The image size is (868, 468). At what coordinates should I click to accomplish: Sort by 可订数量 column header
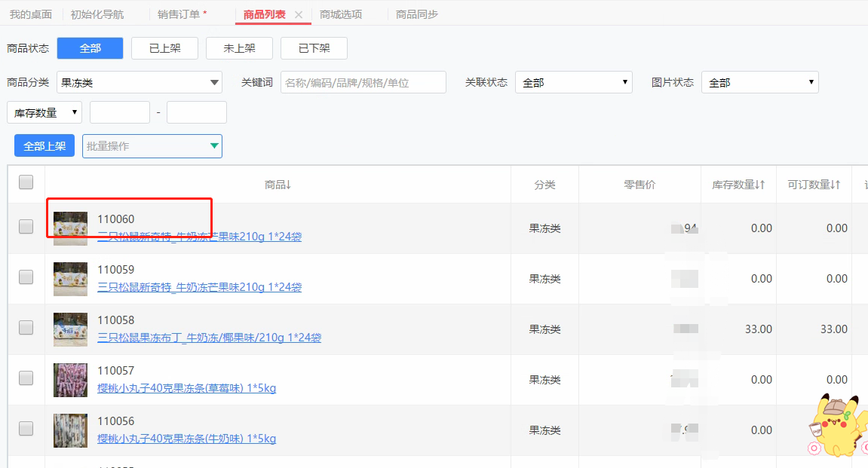click(x=814, y=185)
